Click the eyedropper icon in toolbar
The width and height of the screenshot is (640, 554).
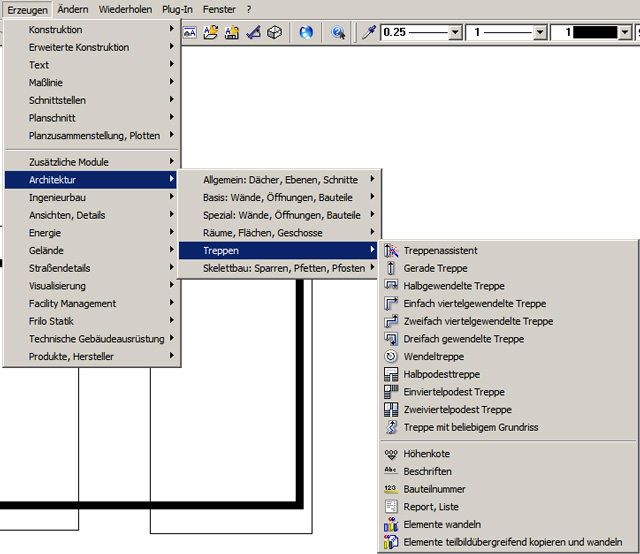[368, 32]
